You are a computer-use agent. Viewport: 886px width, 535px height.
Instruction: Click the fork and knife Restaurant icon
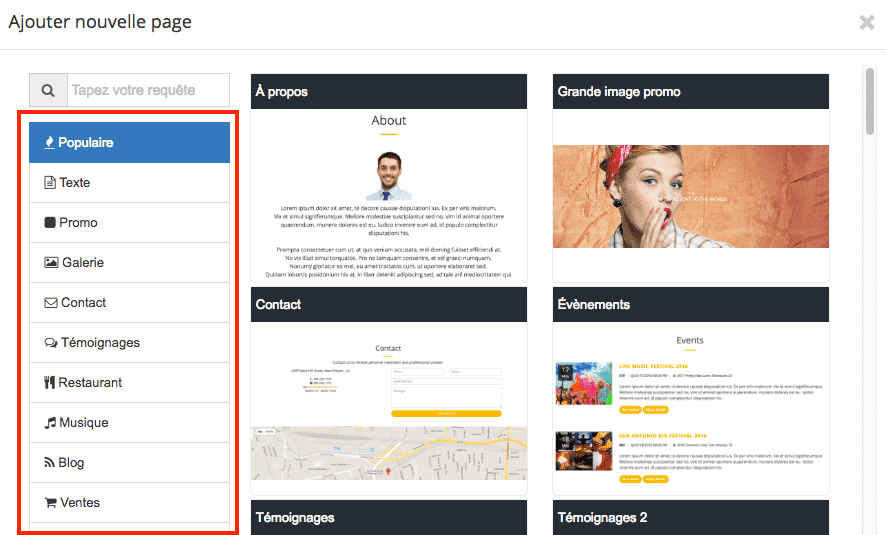(50, 383)
